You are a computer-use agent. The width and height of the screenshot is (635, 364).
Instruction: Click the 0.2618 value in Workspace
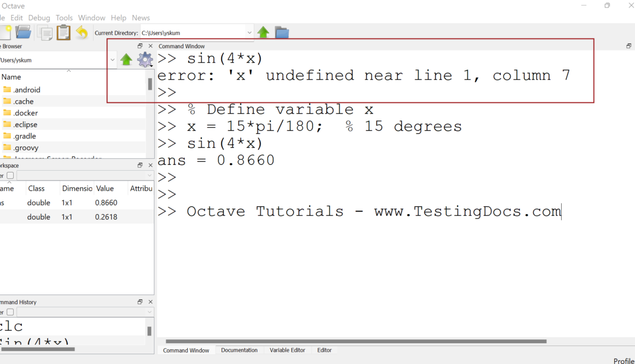(106, 217)
